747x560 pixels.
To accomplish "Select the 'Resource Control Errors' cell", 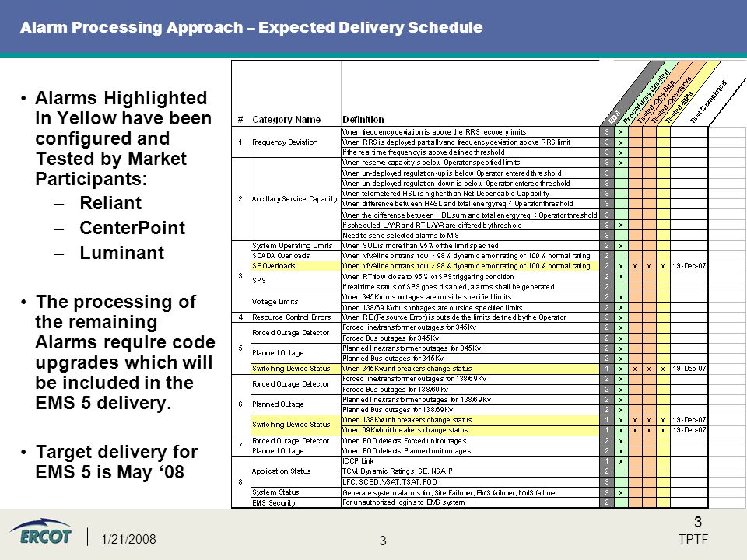I will 296,317.
